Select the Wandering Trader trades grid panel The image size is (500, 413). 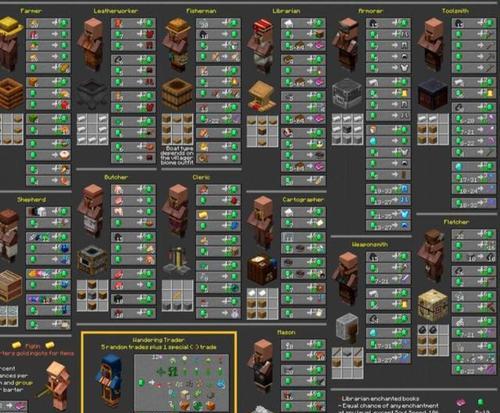[181, 383]
